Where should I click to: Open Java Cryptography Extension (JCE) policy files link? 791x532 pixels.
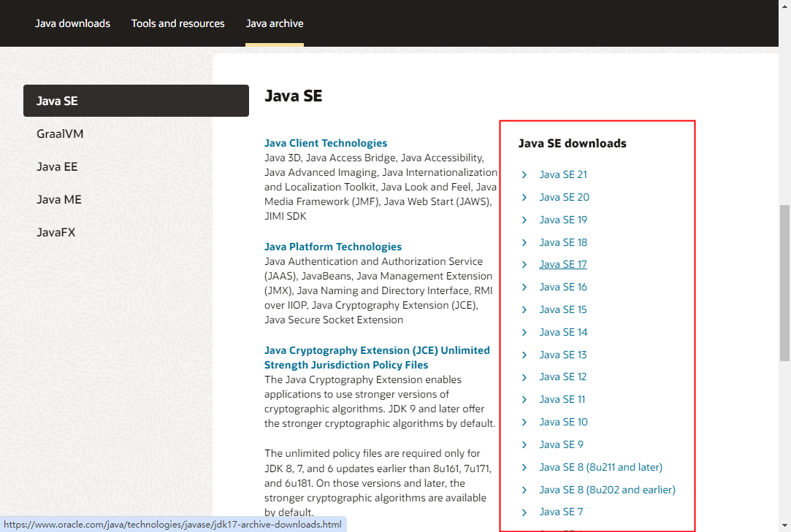377,358
